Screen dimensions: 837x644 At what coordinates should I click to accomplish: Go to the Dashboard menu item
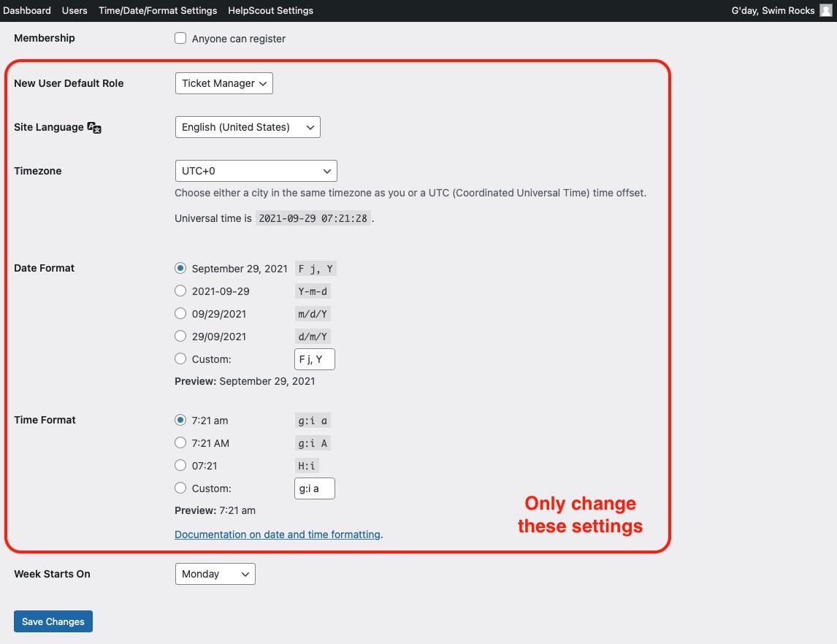click(x=27, y=11)
